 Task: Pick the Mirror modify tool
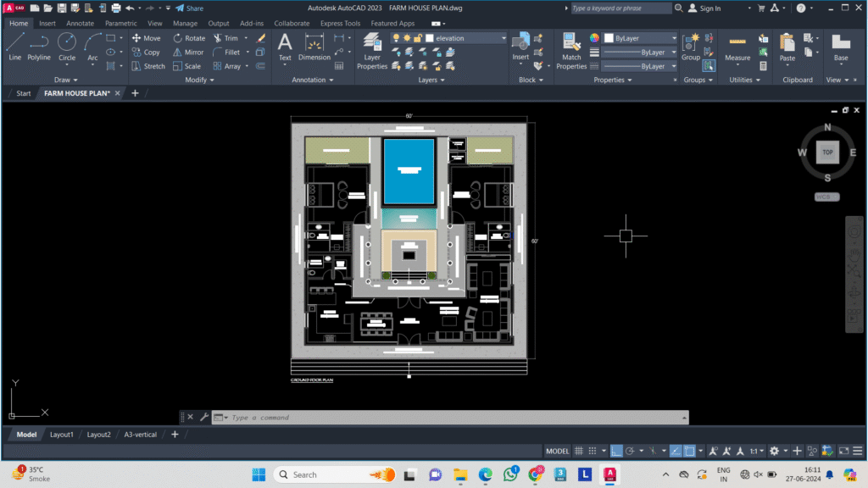coord(188,52)
